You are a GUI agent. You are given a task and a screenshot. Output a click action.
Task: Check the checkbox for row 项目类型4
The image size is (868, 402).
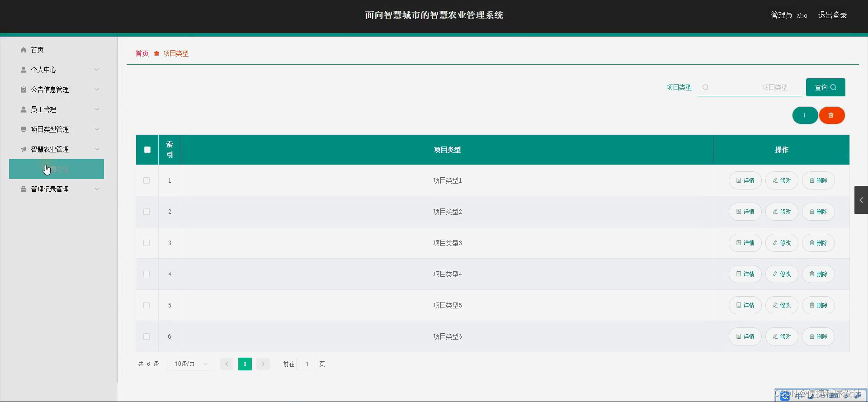pyautogui.click(x=146, y=274)
